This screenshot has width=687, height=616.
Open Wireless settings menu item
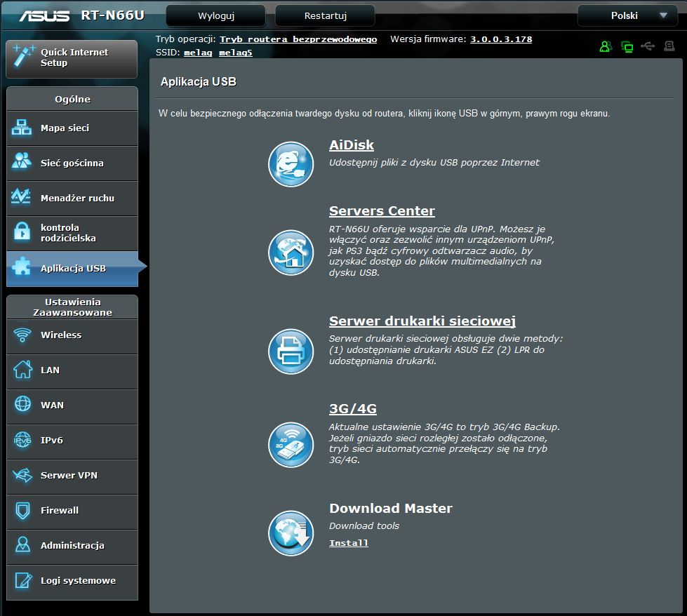point(72,337)
